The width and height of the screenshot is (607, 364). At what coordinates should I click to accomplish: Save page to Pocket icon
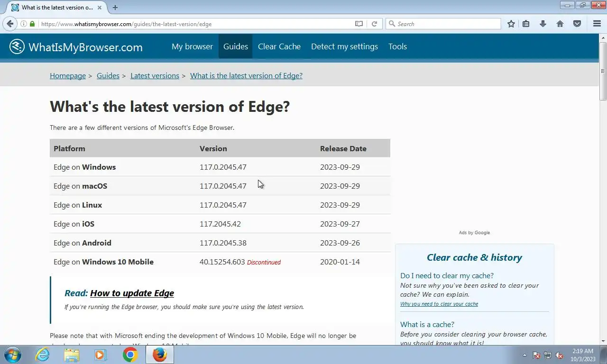[x=577, y=24]
